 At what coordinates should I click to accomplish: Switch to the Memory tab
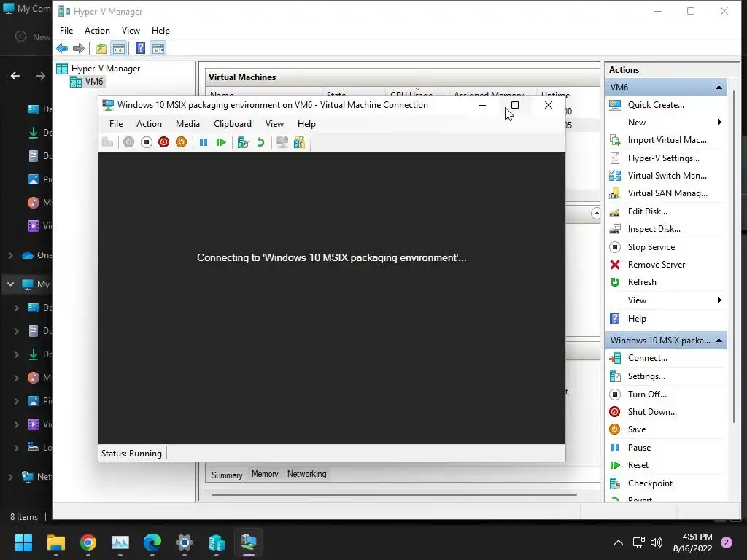[x=265, y=474]
